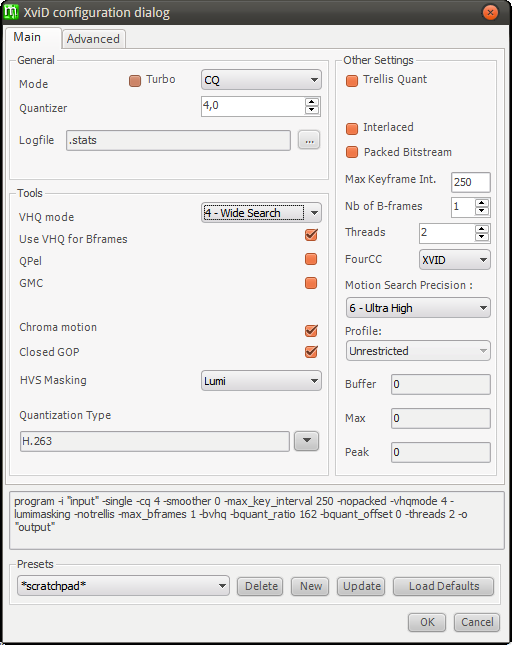The height and width of the screenshot is (645, 512).
Task: Expand the Quantization Type arrow button
Action: (306, 441)
